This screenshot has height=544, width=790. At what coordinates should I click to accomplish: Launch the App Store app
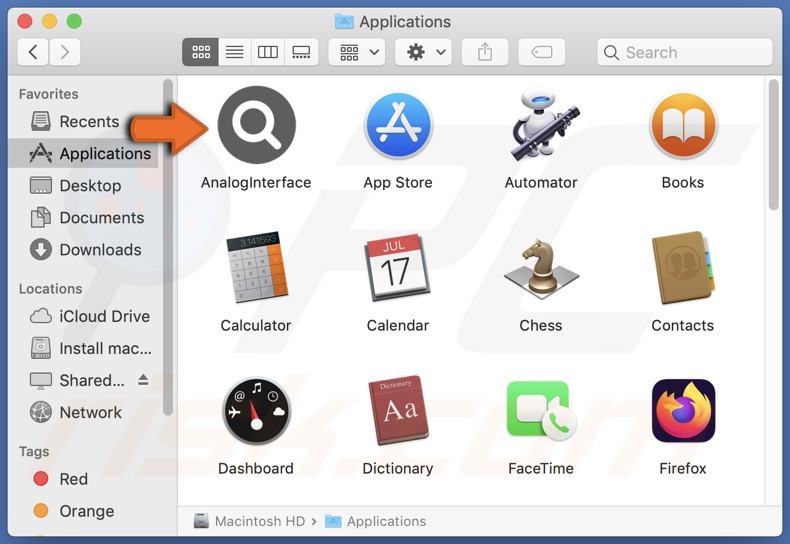click(398, 126)
